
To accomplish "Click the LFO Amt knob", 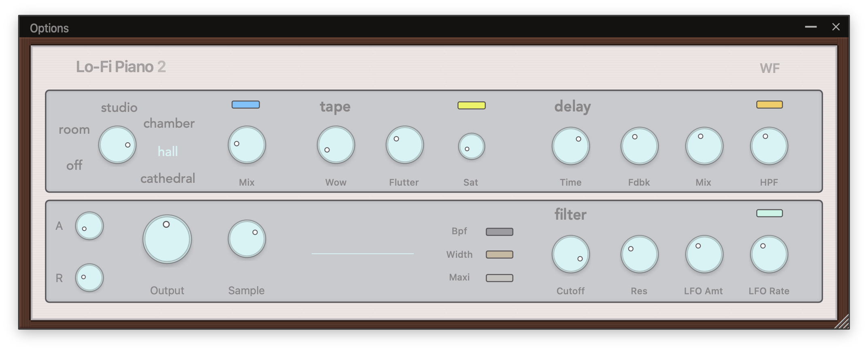I will click(704, 254).
